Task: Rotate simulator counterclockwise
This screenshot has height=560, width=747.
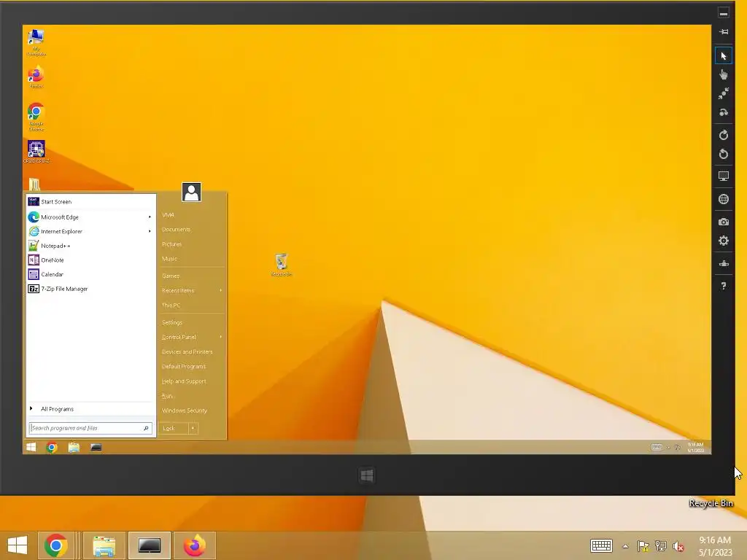Action: tap(723, 154)
